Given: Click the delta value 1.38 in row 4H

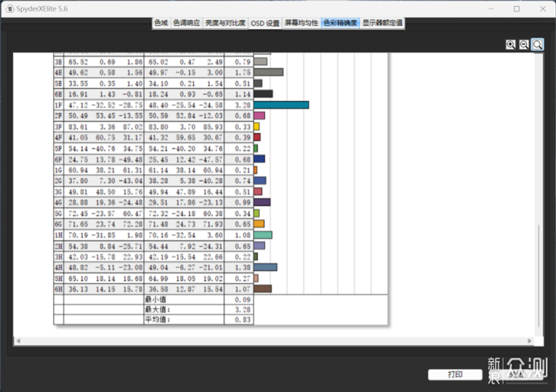Looking at the screenshot, I should tap(242, 268).
